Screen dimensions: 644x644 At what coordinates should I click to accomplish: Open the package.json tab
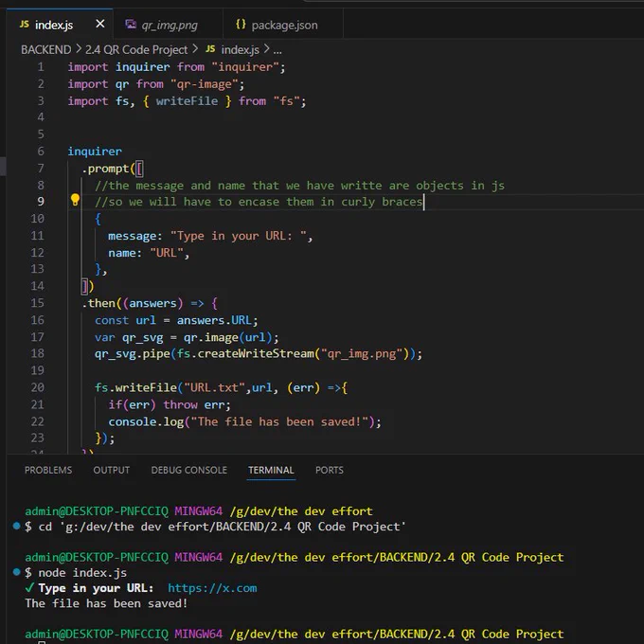[x=283, y=25]
